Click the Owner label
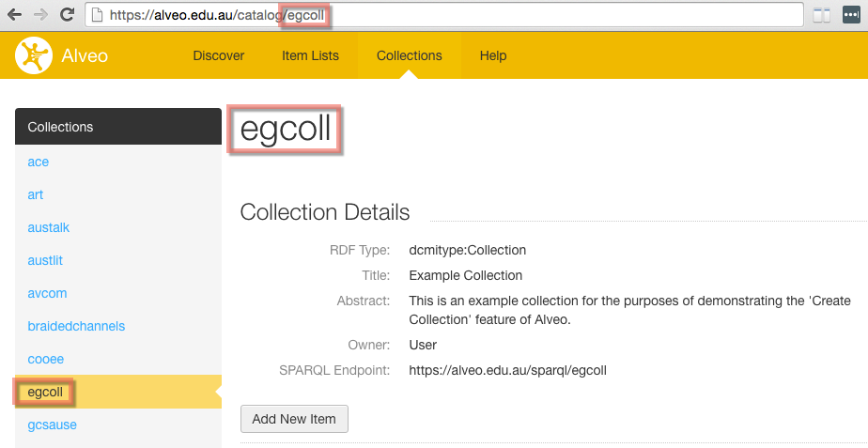This screenshot has height=448, width=868. (x=369, y=345)
